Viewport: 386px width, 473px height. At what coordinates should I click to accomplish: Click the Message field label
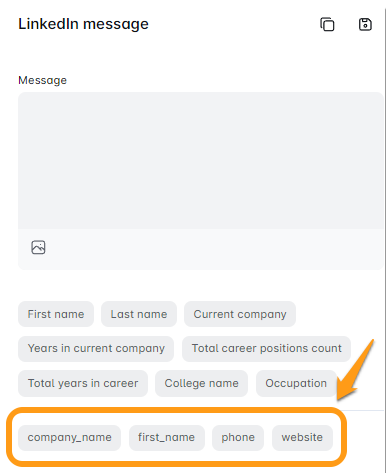tap(42, 80)
